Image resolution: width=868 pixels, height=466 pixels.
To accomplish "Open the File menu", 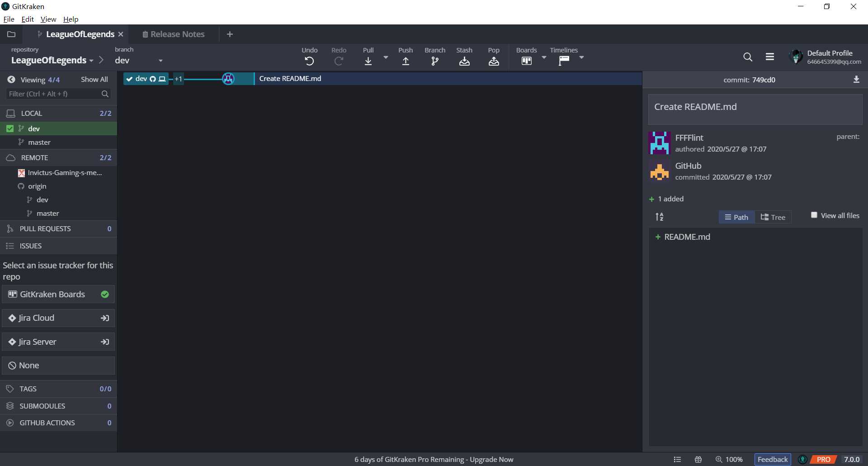I will 9,19.
